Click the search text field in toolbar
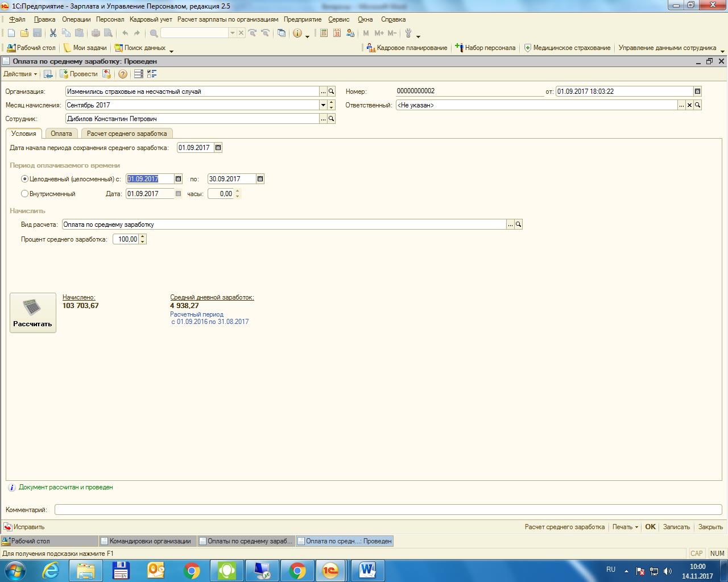This screenshot has width=728, height=582. pos(194,33)
